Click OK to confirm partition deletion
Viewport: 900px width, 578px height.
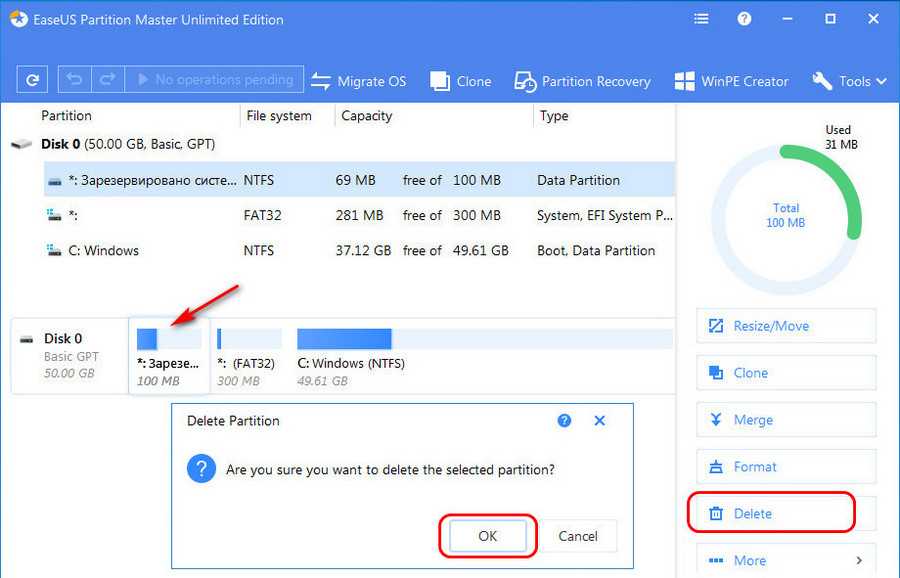[x=487, y=536]
